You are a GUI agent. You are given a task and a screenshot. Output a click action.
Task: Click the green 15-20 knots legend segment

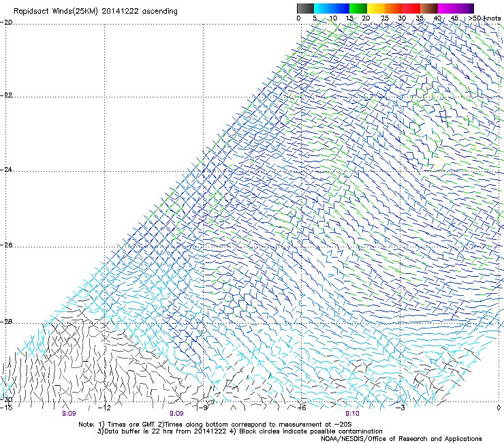tap(358, 8)
